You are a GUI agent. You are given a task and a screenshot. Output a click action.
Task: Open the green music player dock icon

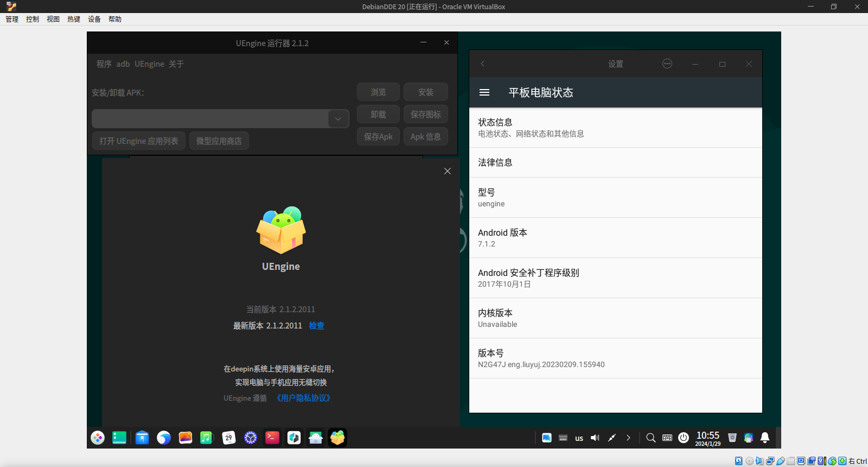[207, 438]
